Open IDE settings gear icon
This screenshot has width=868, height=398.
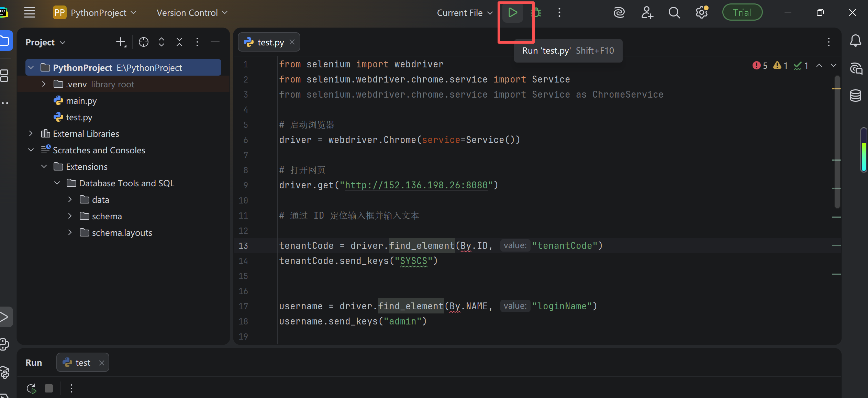[702, 13]
